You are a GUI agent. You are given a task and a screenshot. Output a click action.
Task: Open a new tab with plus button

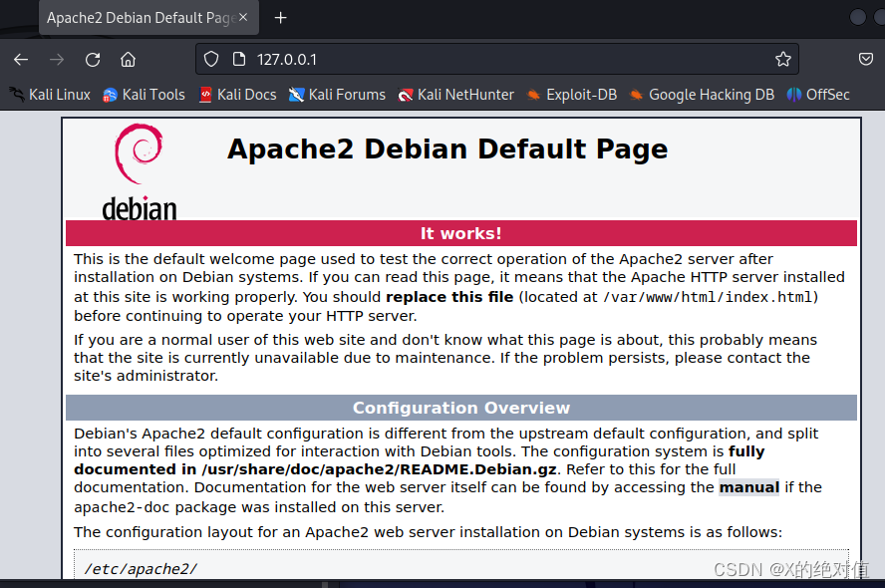tap(280, 18)
